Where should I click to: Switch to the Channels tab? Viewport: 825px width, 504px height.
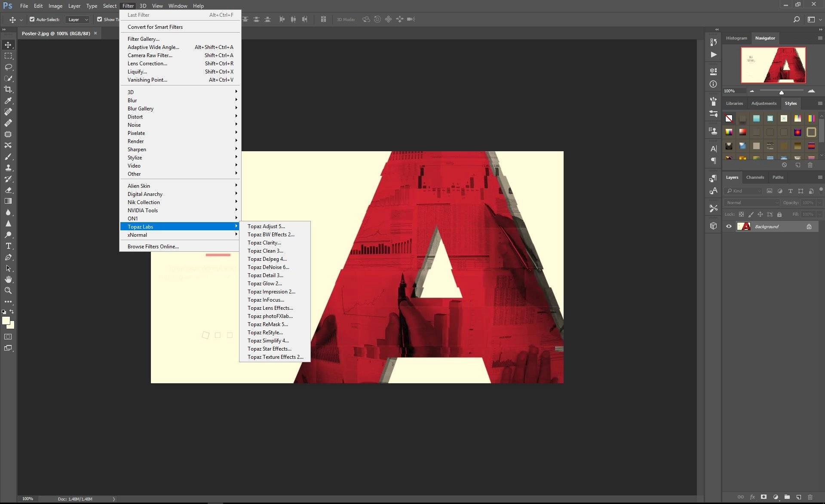755,177
